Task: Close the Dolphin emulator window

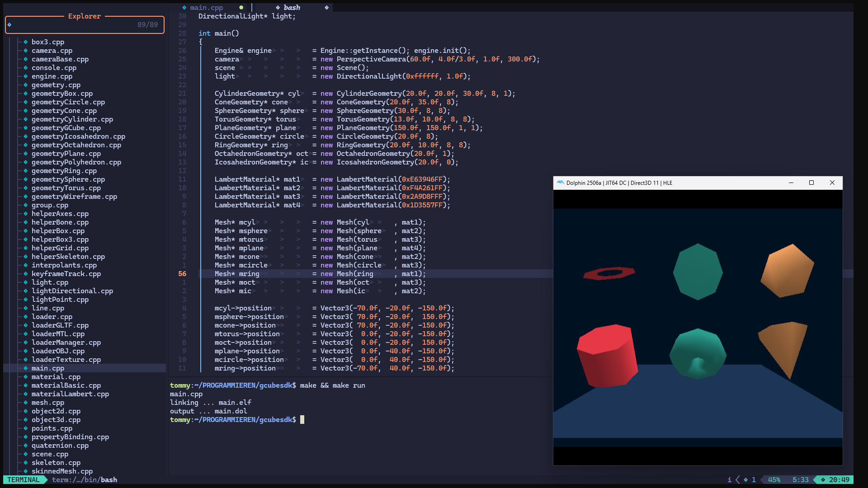Action: pos(832,183)
